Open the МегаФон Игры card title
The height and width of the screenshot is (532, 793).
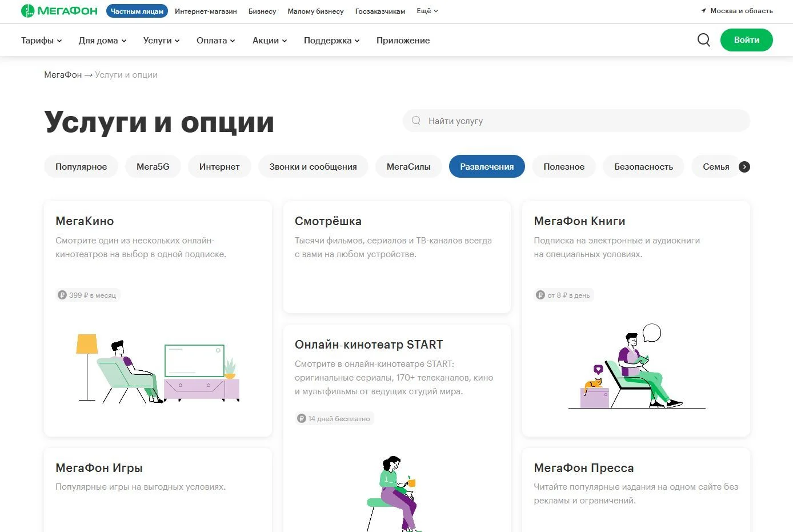99,468
